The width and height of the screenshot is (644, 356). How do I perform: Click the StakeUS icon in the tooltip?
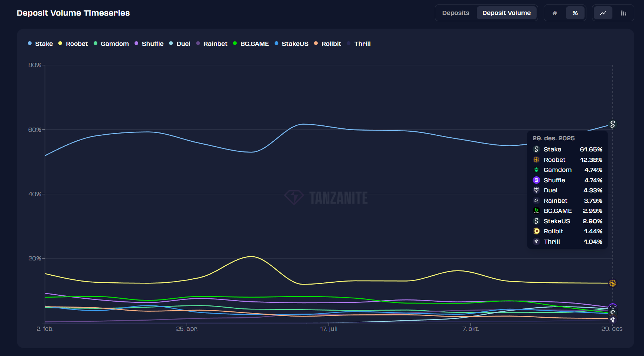536,221
